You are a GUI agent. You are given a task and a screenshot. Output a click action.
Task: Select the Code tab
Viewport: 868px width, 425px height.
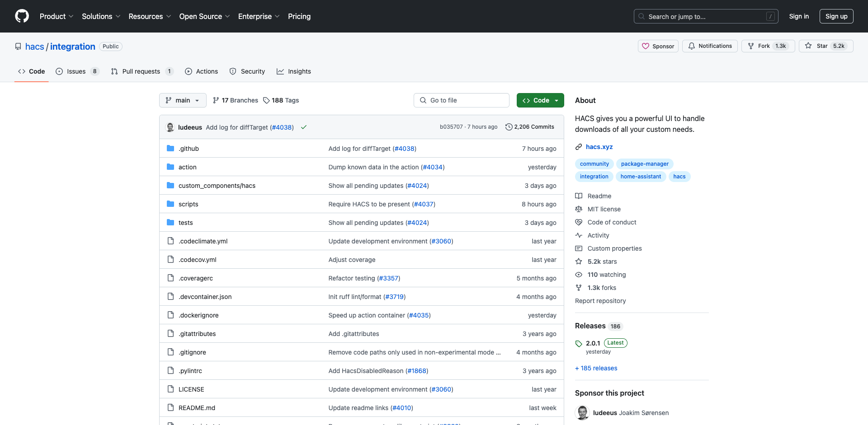point(32,71)
